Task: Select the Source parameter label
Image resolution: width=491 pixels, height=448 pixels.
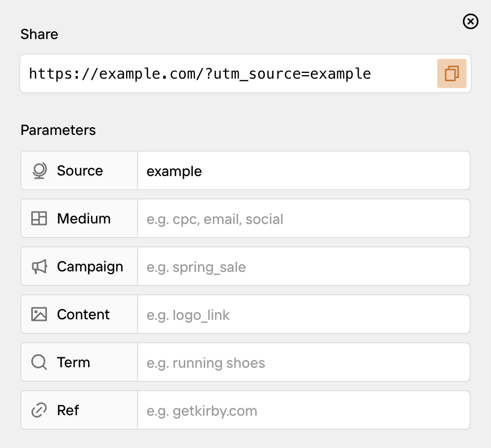Action: pos(80,170)
